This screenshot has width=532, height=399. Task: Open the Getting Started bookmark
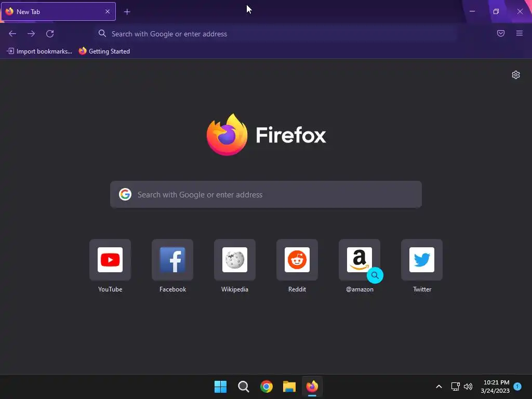[x=104, y=51]
